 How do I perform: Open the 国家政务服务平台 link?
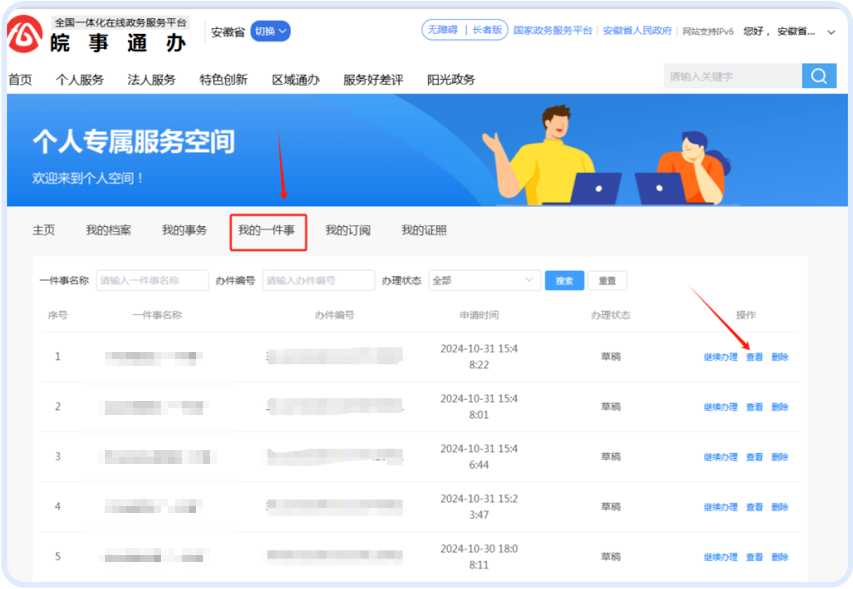(553, 31)
